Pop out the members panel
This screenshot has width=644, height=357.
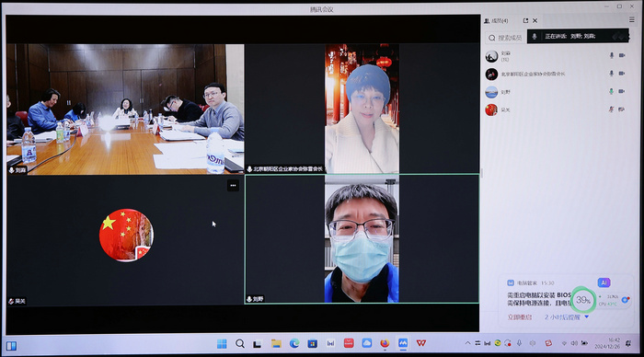click(525, 20)
